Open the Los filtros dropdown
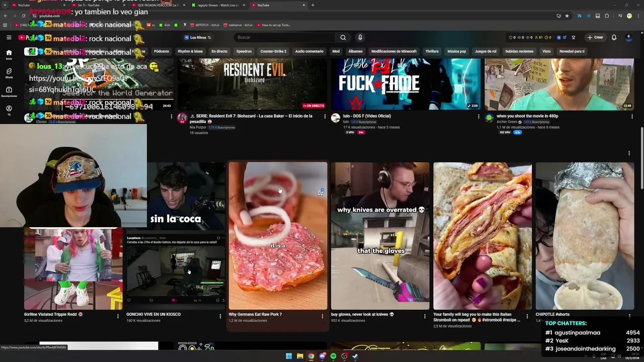 point(197,37)
